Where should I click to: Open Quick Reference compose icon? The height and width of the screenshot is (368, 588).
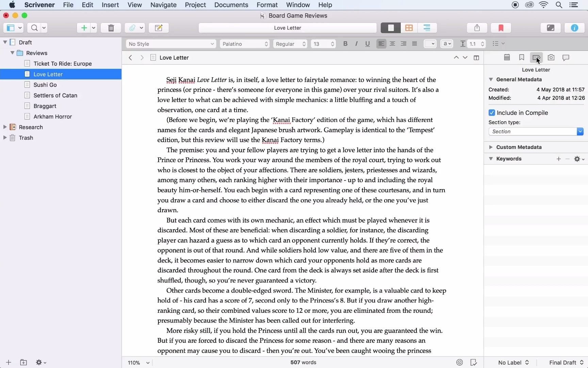tap(159, 28)
